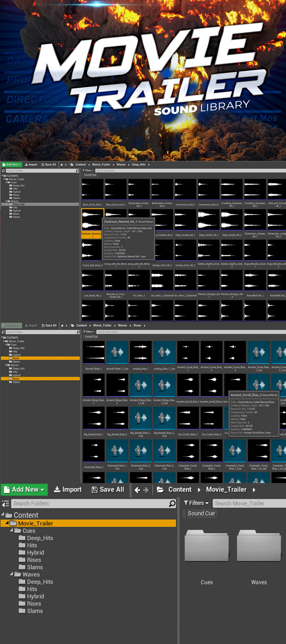
Task: Open Add New dropdown in bottom browser
Action: click(x=25, y=489)
